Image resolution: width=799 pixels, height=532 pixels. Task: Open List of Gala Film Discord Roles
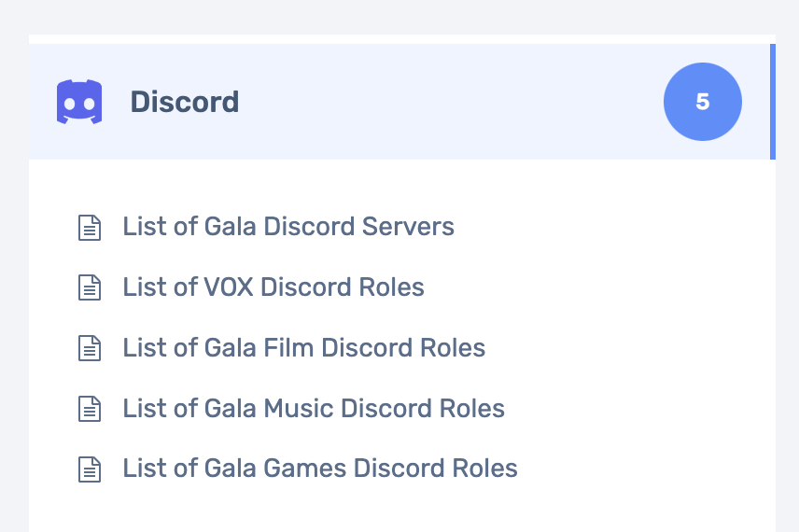303,347
